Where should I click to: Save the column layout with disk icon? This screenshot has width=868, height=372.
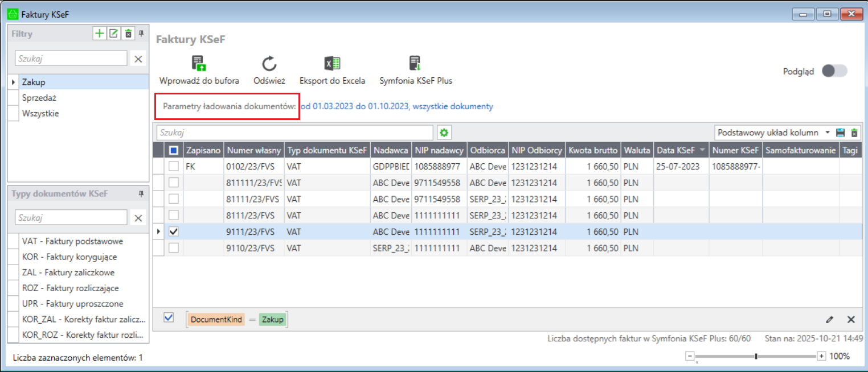840,133
